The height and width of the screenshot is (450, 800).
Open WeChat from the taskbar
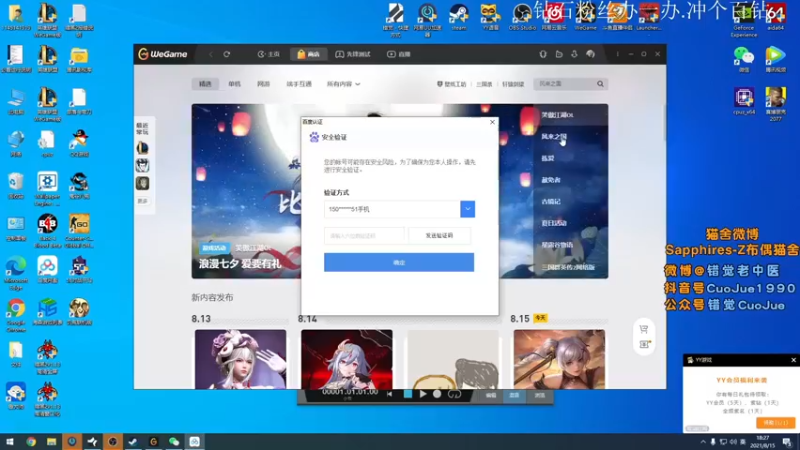(x=174, y=442)
